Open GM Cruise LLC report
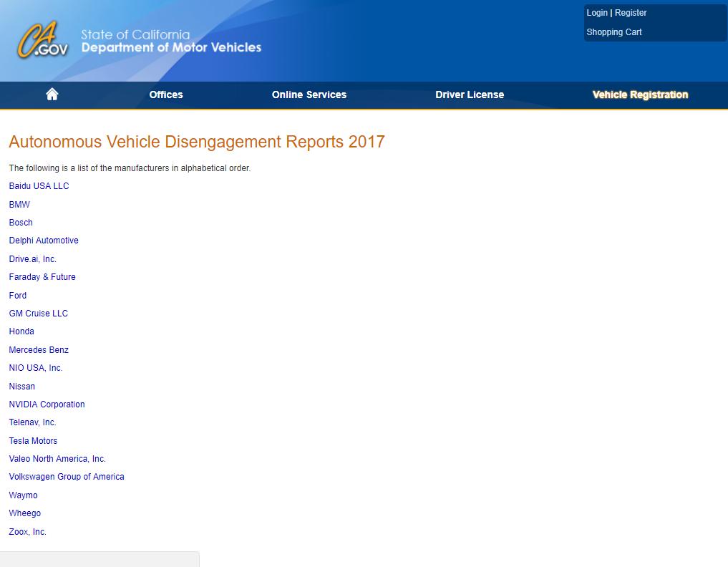 pos(39,314)
